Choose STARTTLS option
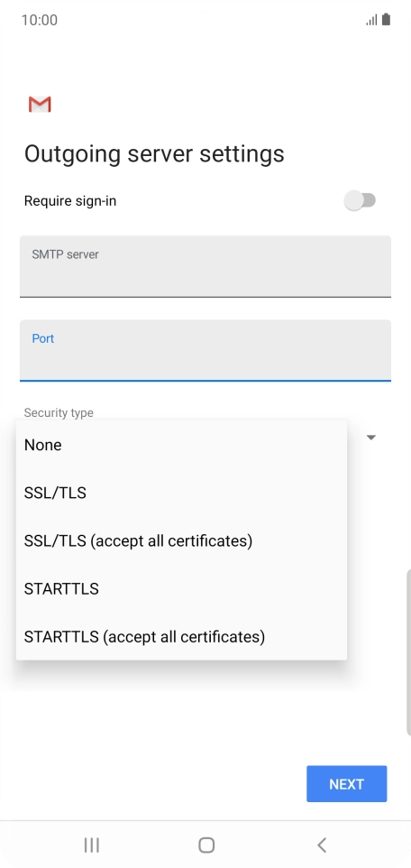The width and height of the screenshot is (411, 868). tap(181, 588)
